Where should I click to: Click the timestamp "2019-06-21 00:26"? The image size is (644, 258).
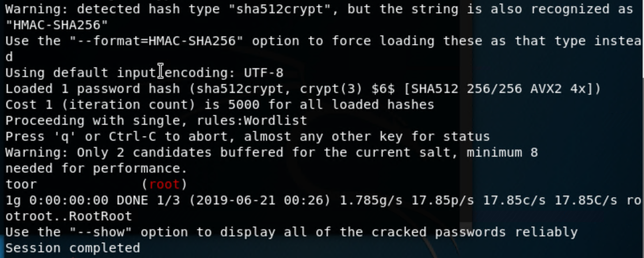[x=259, y=200]
